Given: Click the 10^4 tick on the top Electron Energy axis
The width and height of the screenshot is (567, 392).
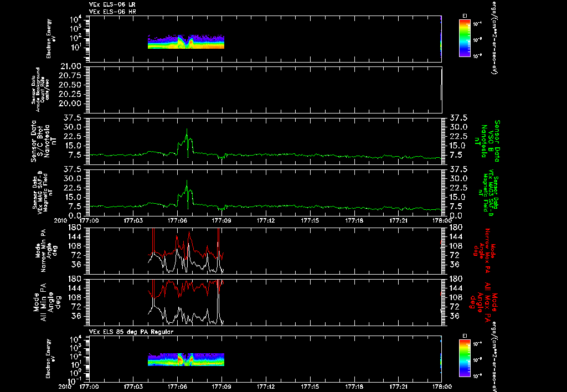Looking at the screenshot, I should 76,19.
